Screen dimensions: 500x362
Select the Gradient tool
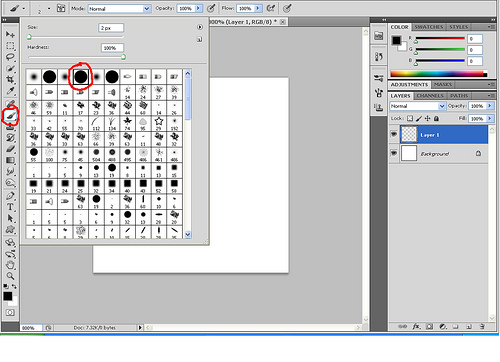tap(10, 160)
